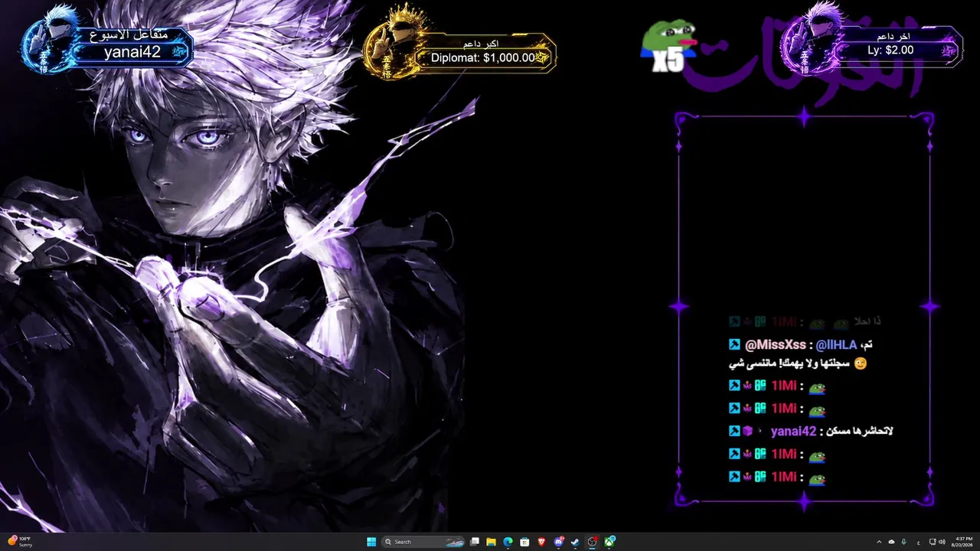
Task: Open Microsoft Store from the taskbar
Action: (x=524, y=542)
